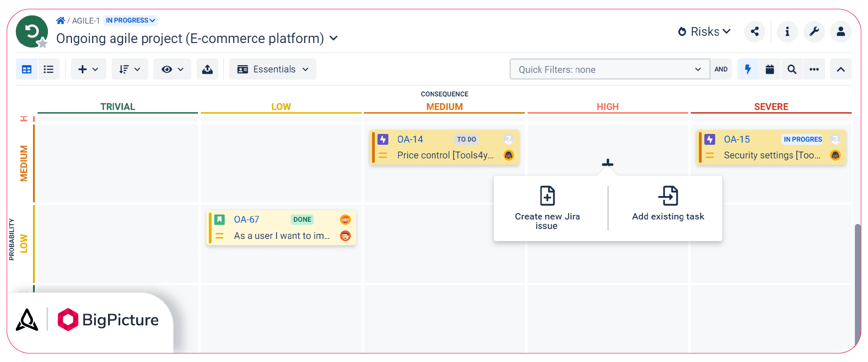Click the share icon
Screen dimensions: 868x362
click(755, 32)
